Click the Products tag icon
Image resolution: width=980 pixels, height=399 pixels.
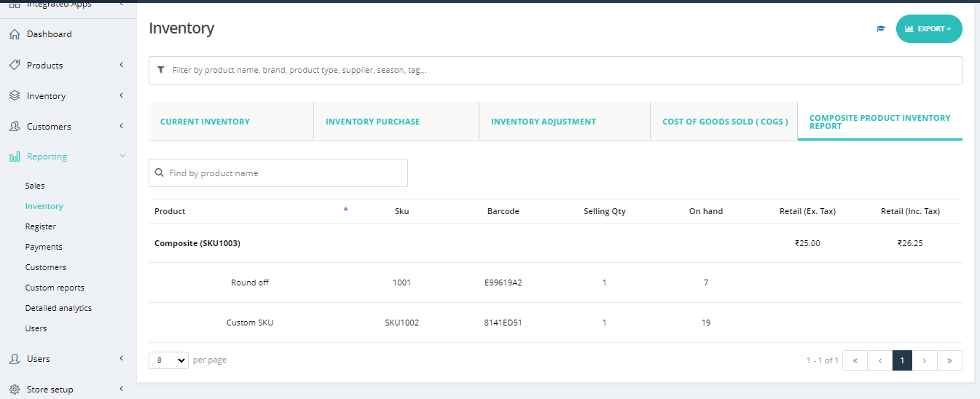(15, 65)
